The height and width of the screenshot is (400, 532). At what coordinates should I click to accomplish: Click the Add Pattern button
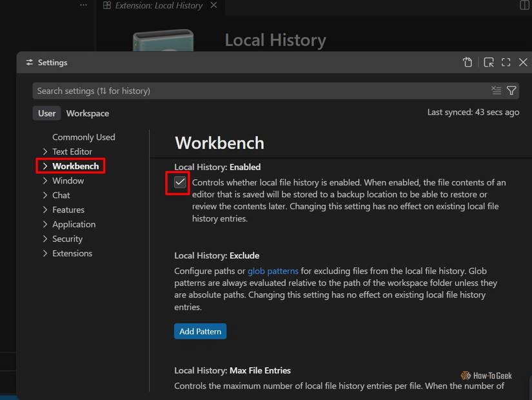tap(200, 331)
